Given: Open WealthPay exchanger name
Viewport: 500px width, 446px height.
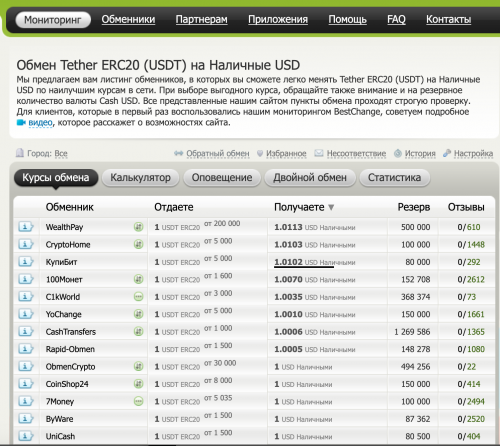Looking at the screenshot, I should pyautogui.click(x=64, y=227).
